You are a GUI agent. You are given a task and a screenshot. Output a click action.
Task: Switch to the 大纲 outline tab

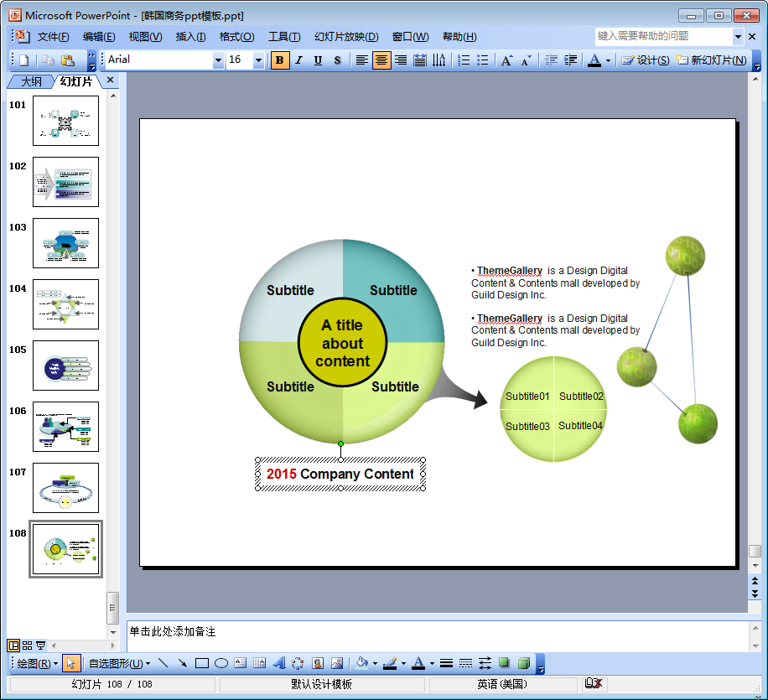[31, 81]
